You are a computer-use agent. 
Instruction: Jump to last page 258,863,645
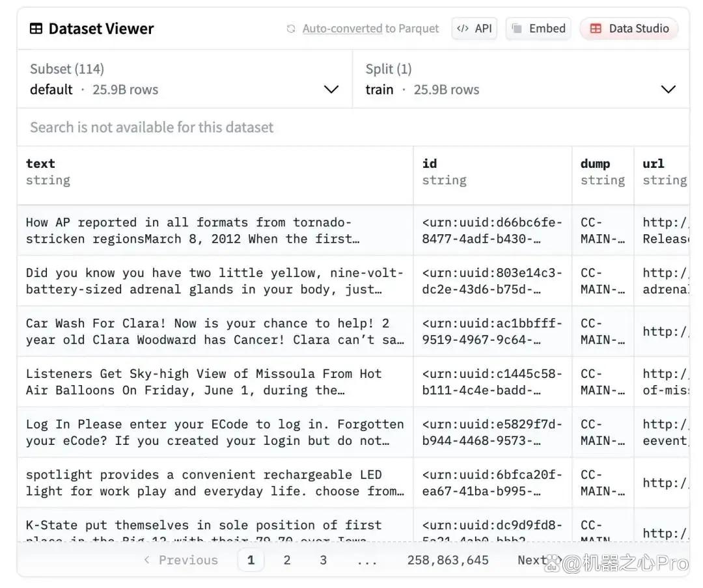(448, 560)
